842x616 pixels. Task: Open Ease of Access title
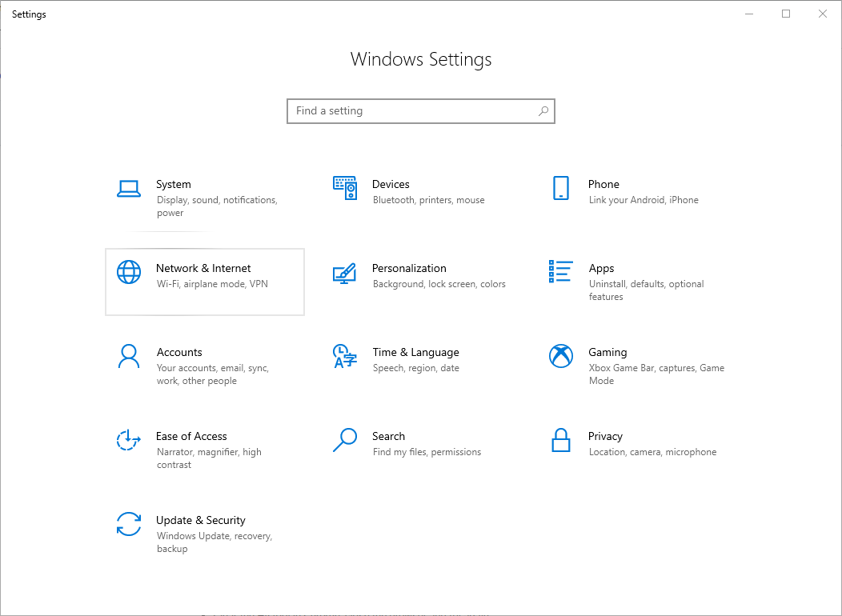tap(192, 436)
